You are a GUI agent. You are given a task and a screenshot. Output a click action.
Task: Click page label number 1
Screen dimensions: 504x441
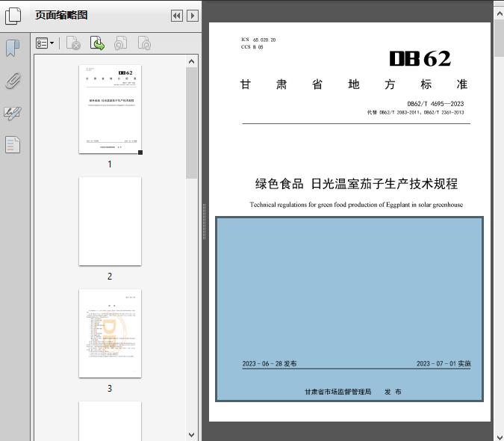[110, 164]
